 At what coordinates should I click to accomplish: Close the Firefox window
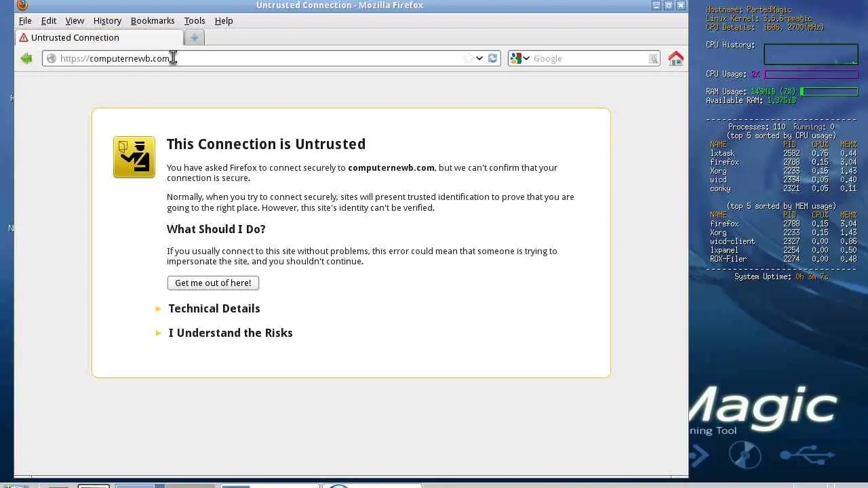coord(681,5)
